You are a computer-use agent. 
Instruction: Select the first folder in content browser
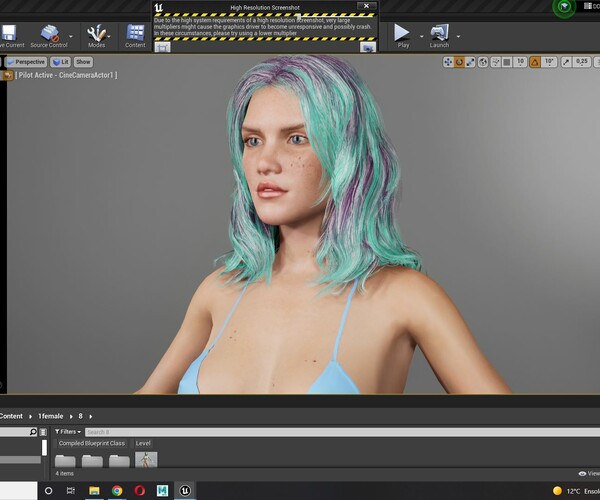(65, 460)
